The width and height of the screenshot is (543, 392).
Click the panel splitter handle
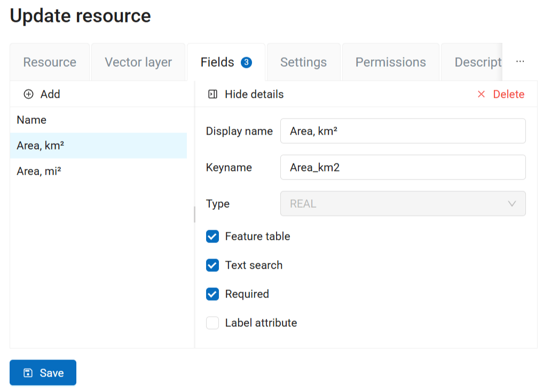pyautogui.click(x=195, y=214)
